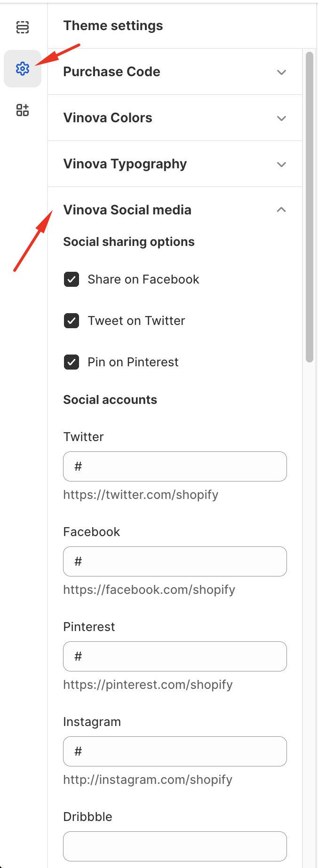The height and width of the screenshot is (868, 318).
Task: Select the Pinterest URL input field
Action: (175, 656)
